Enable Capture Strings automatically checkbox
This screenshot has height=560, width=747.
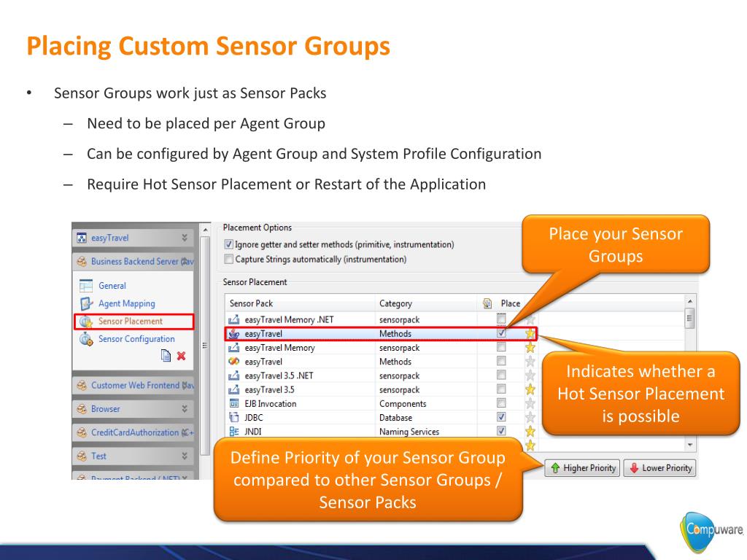pyautogui.click(x=228, y=259)
